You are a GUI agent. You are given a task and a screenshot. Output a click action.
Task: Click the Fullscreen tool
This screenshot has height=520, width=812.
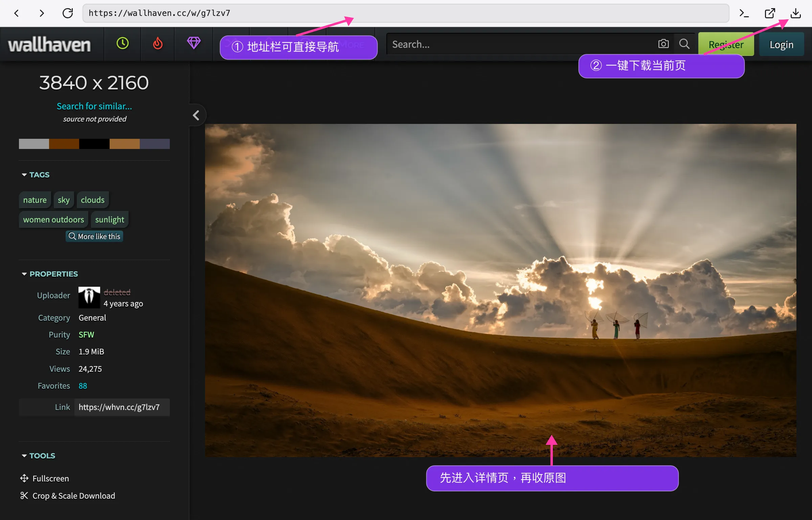(45, 478)
